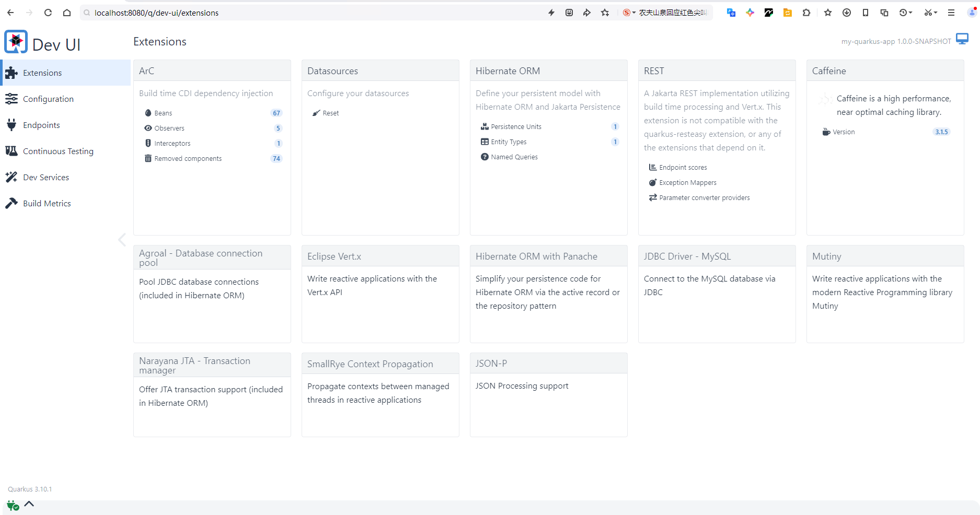Click the browser home button
Image resolution: width=980 pixels, height=515 pixels.
coord(67,13)
